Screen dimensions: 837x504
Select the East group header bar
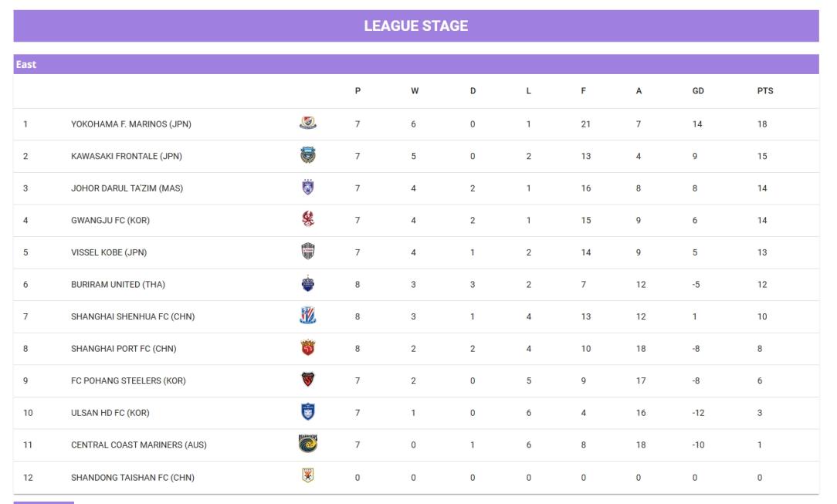click(415, 64)
